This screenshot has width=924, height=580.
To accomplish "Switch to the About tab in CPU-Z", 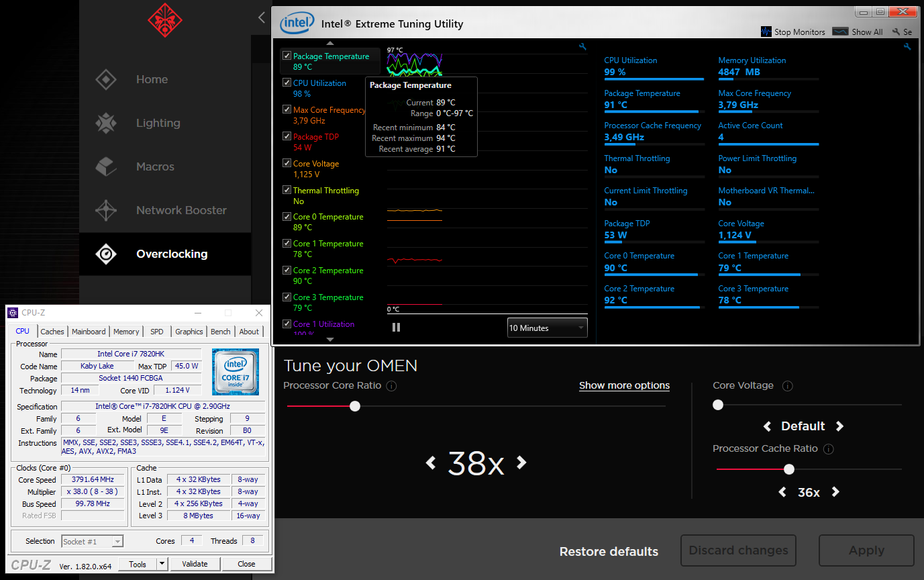I will [249, 332].
